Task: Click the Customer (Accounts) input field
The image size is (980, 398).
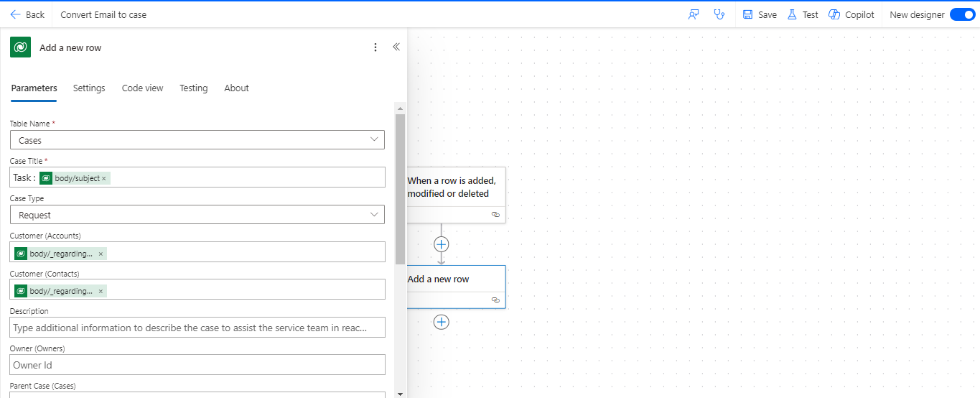Action: [x=197, y=252]
